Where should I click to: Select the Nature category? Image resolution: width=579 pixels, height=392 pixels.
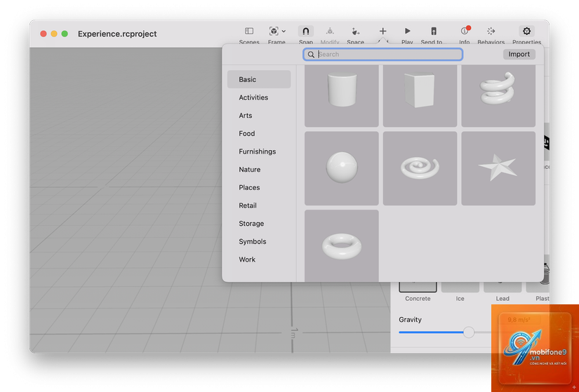(x=259, y=170)
